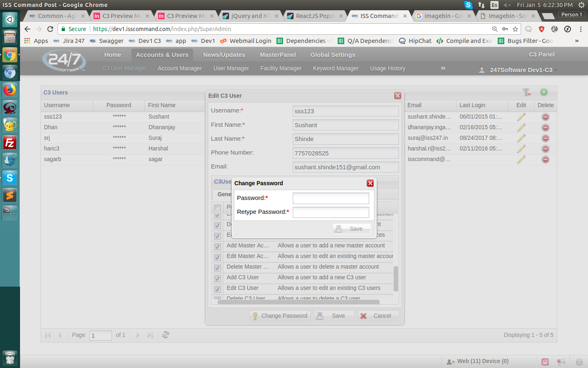This screenshot has height=368, width=588.
Task: Click the page number box in the pager
Action: click(100, 335)
